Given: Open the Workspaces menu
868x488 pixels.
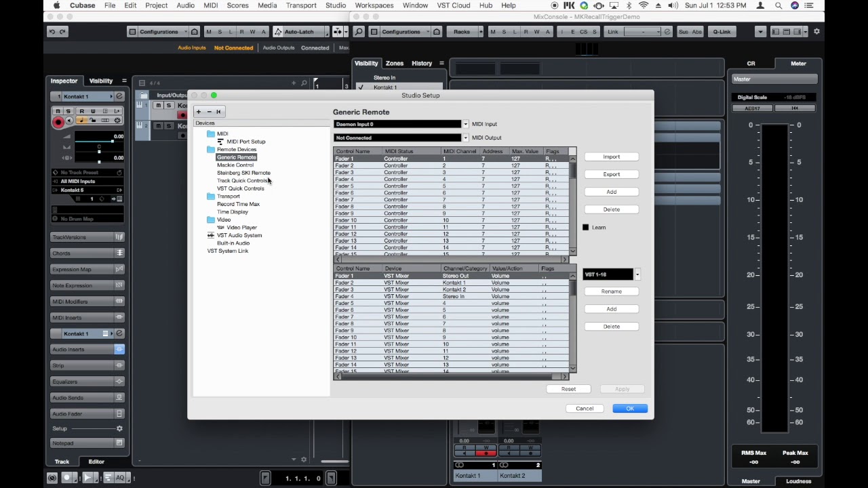Looking at the screenshot, I should pos(374,5).
